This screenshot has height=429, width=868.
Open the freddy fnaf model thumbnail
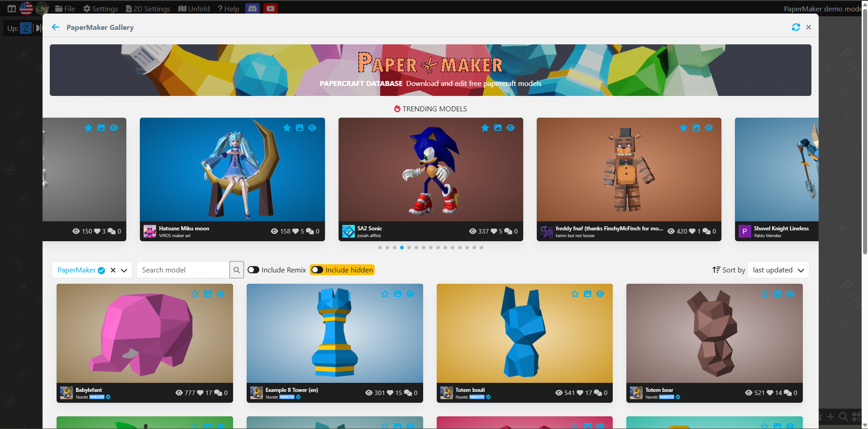pos(629,170)
